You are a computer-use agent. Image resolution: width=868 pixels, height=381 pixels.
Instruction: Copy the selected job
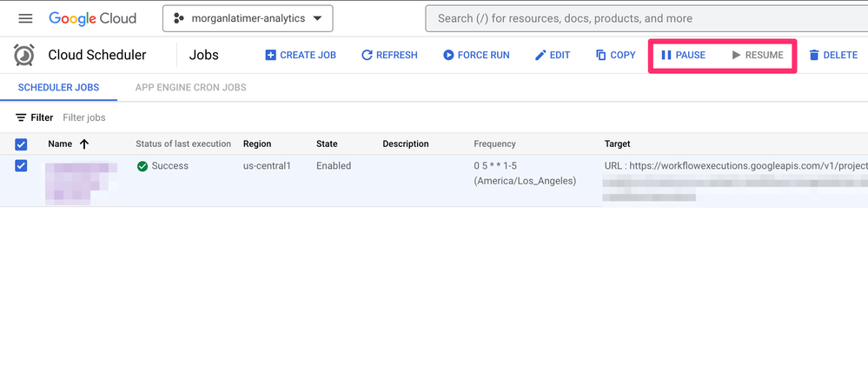pyautogui.click(x=615, y=55)
